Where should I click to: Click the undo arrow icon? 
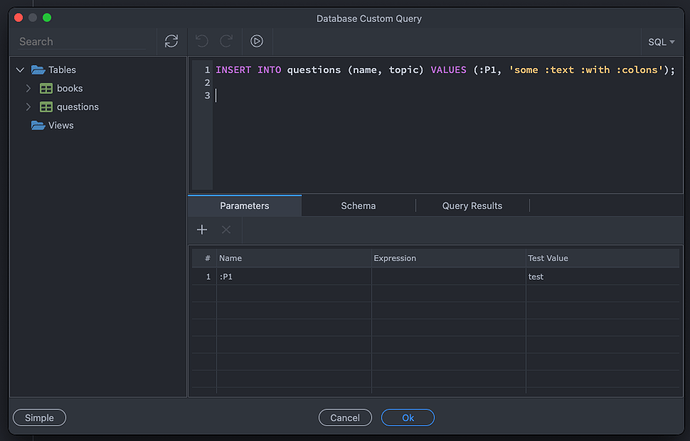click(202, 41)
